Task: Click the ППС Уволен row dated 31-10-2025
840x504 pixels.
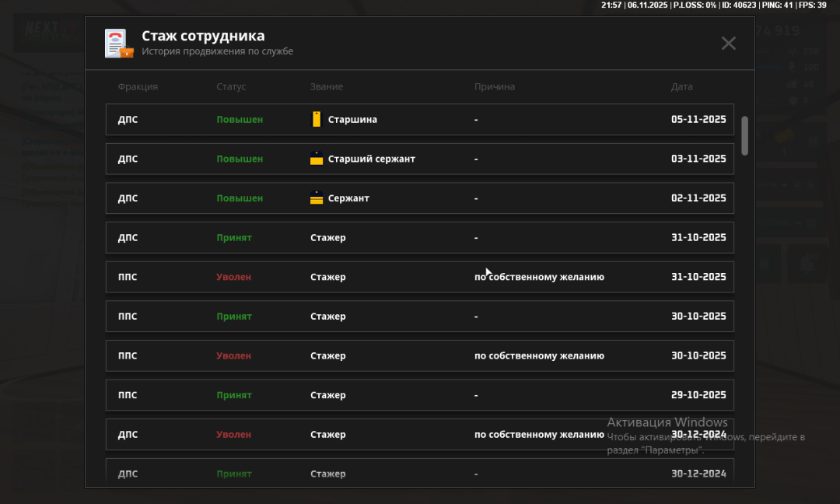Action: [419, 277]
